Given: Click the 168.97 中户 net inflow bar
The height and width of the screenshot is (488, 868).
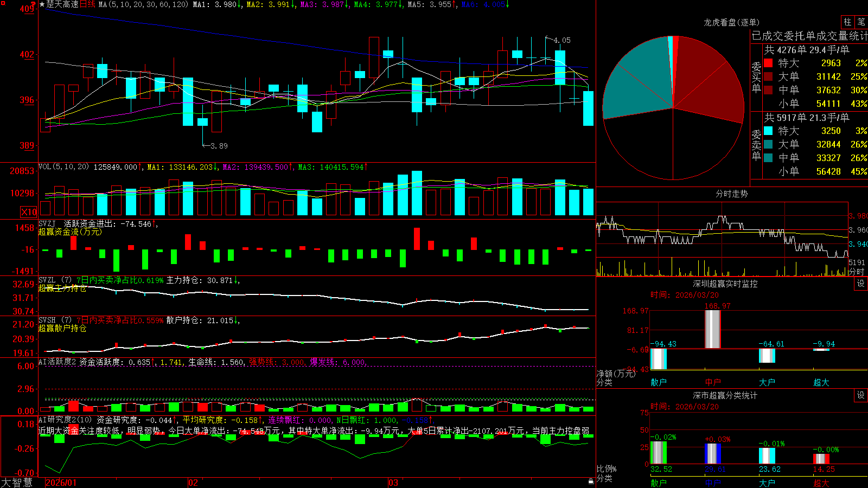Looking at the screenshot, I should [x=713, y=329].
